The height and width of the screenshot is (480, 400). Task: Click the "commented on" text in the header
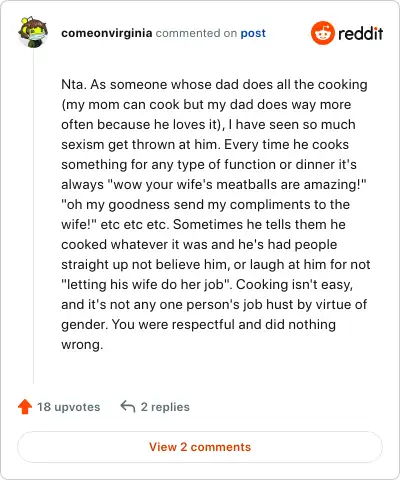tap(196, 33)
